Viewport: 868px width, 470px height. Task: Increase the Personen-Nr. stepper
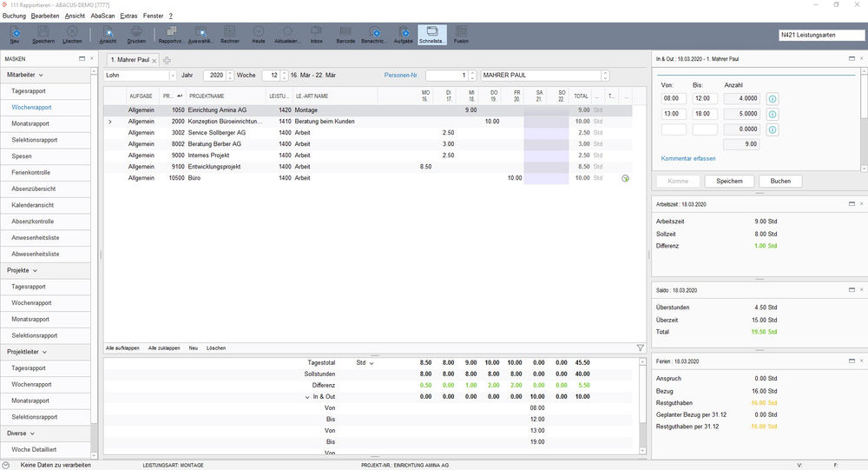pyautogui.click(x=472, y=73)
